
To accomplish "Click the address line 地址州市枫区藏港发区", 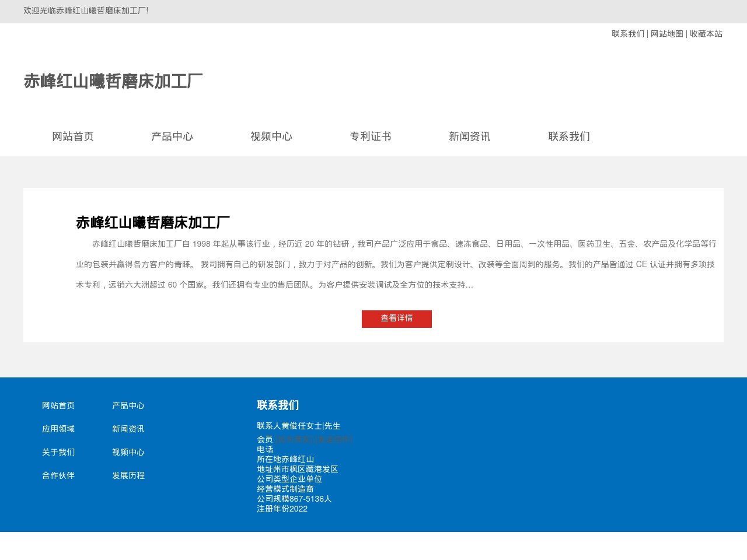I will click(298, 469).
